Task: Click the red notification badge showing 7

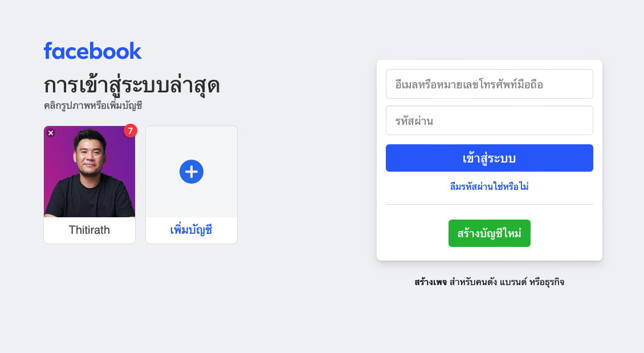Action: 131,131
